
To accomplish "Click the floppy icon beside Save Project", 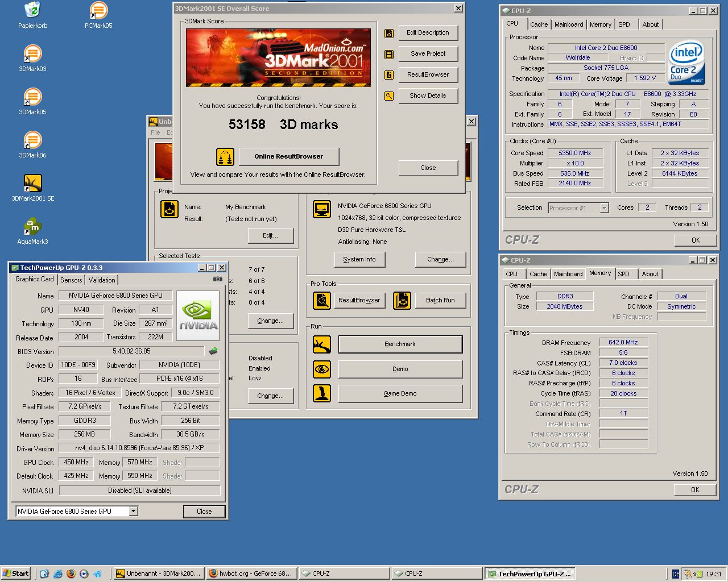I will [389, 54].
